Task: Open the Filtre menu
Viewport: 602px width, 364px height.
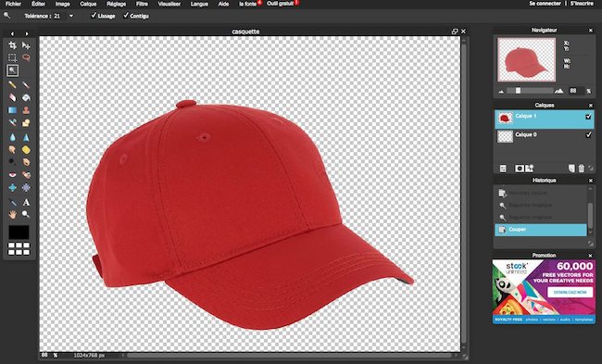Action: (x=142, y=4)
